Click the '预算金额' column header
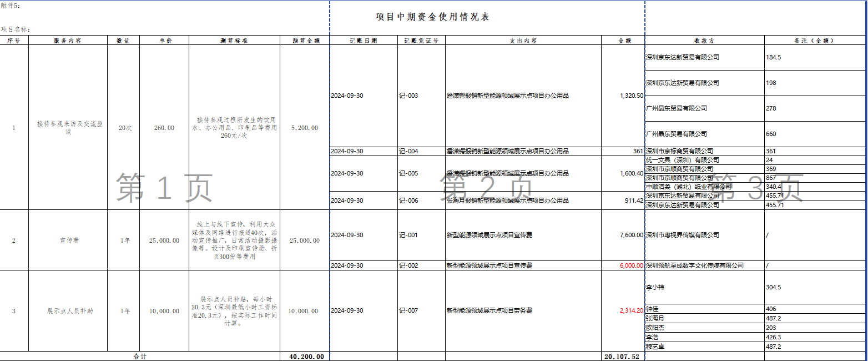This screenshot has width=868, height=361. (x=305, y=41)
